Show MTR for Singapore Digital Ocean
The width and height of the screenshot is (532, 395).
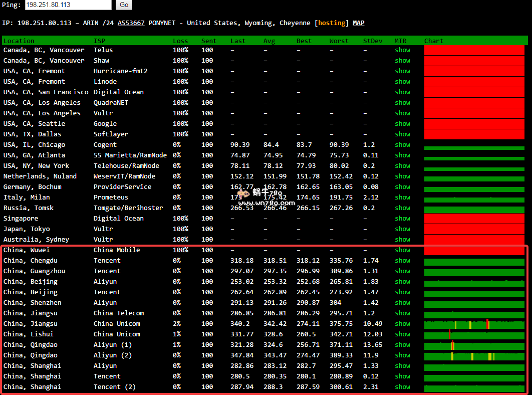point(402,219)
